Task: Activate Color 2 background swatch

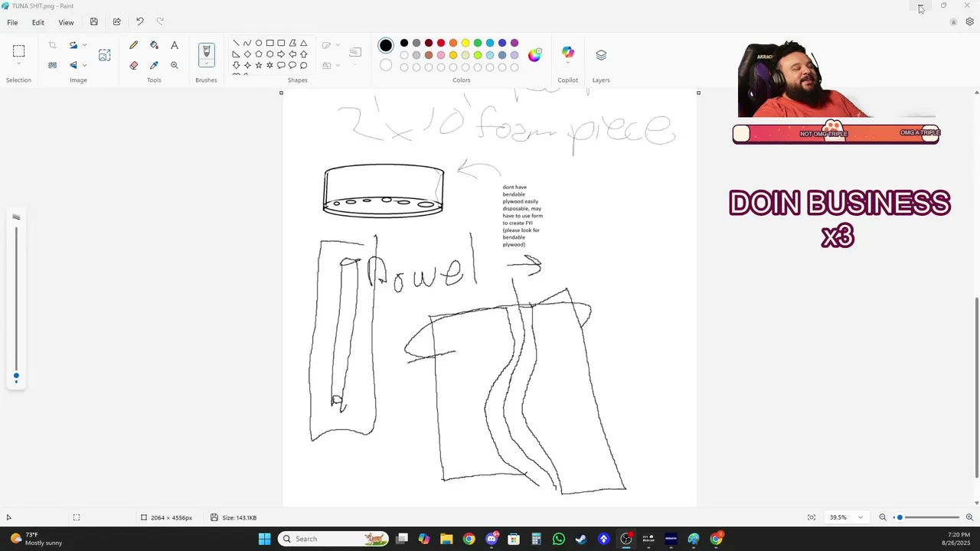Action: (x=386, y=66)
